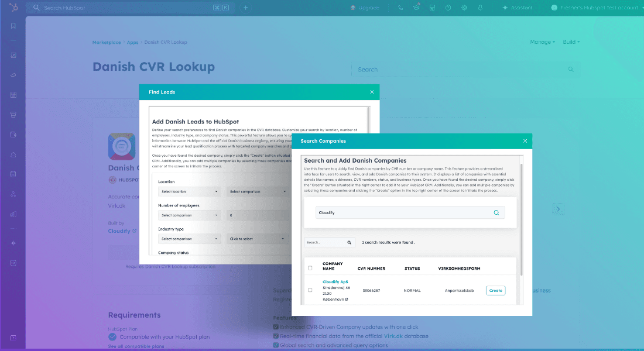Image resolution: width=644 pixels, height=351 pixels.
Task: Open the Help question mark icon
Action: (x=448, y=8)
